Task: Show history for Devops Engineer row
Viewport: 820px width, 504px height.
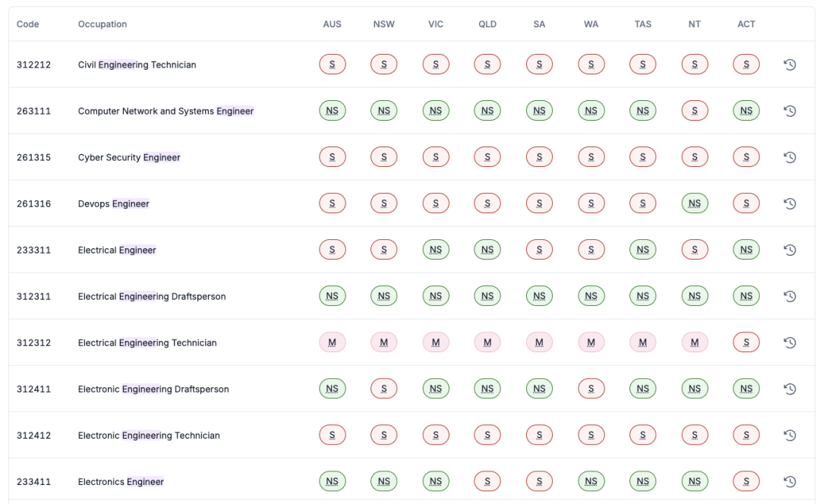Action: 790,203
